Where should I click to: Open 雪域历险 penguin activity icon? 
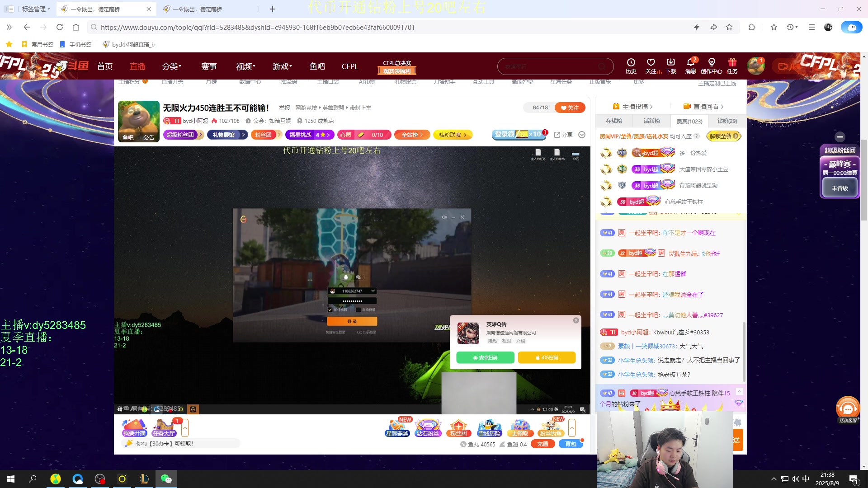pyautogui.click(x=490, y=427)
